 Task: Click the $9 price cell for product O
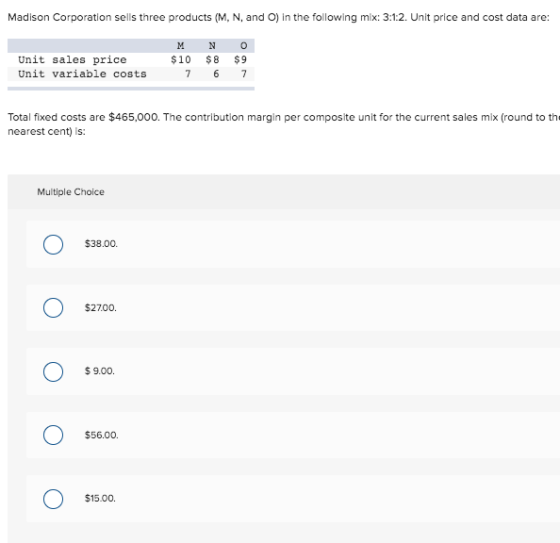(240, 60)
